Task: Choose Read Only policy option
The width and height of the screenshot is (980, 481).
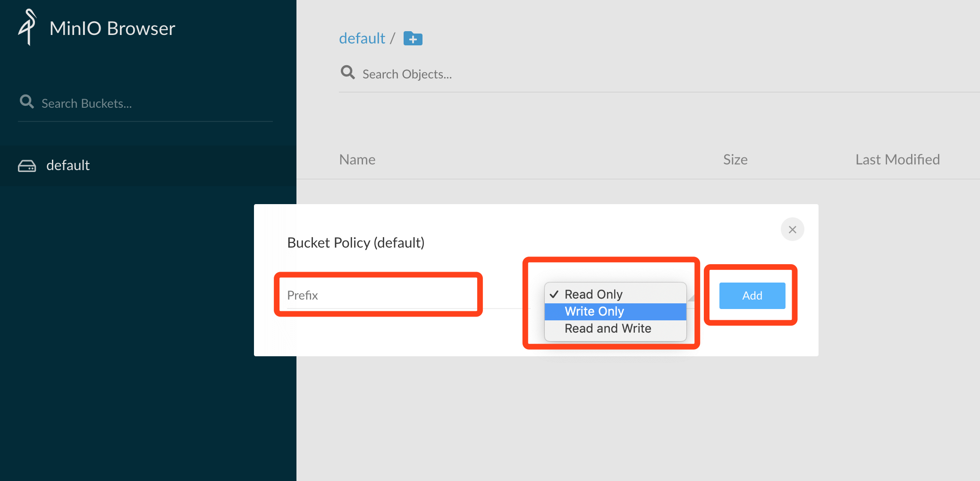Action: [616, 294]
